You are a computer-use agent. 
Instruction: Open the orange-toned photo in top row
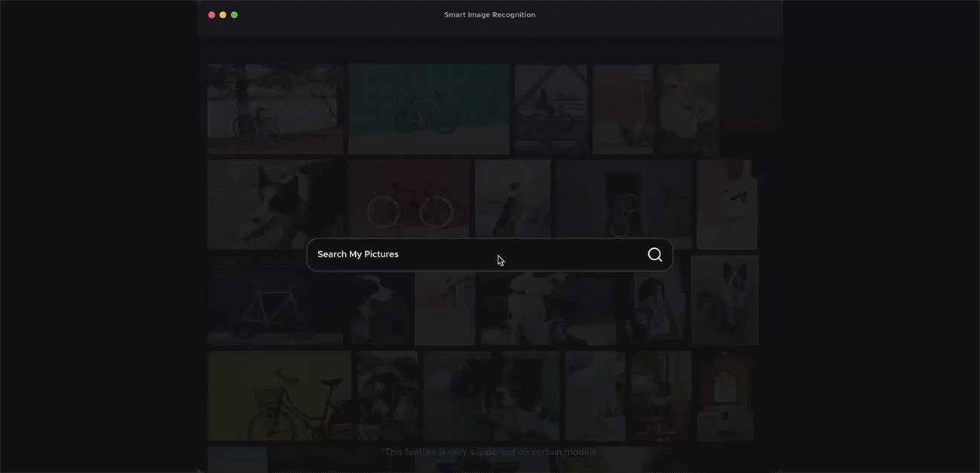point(622,109)
